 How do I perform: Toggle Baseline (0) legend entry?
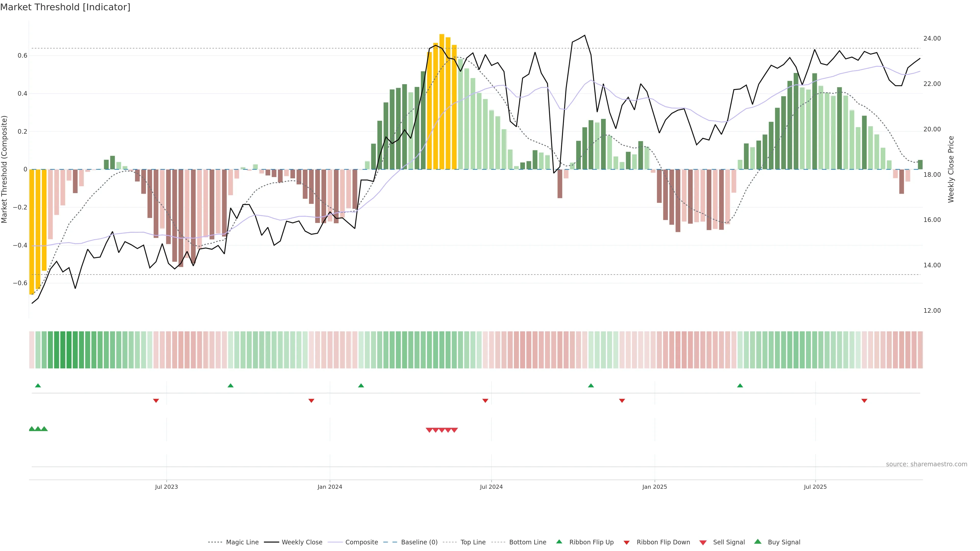419,542
